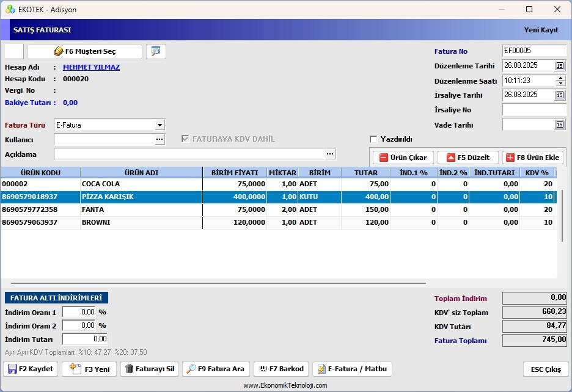572x392 pixels.
Task: Open the www.EkonomikTeknoloji.com link
Action: tap(285, 385)
